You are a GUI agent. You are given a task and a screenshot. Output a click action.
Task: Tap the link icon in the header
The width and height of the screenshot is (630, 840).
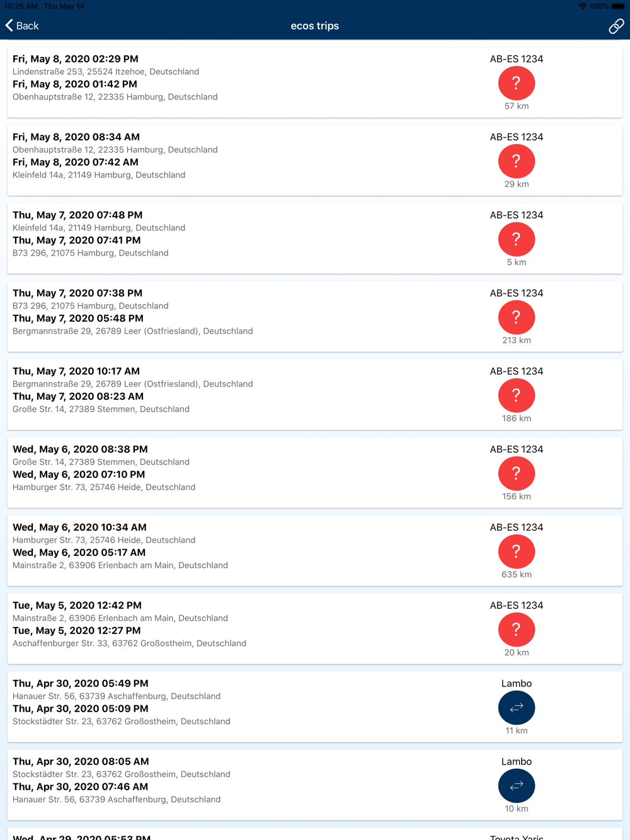[616, 26]
